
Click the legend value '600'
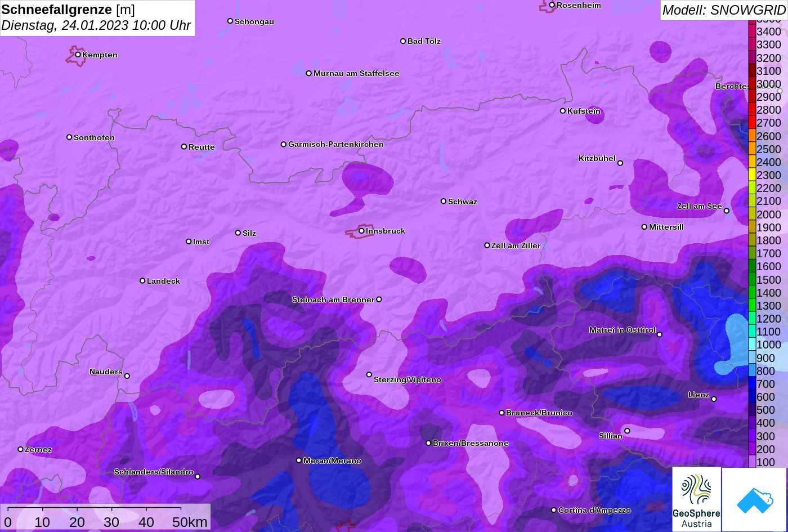(x=765, y=397)
